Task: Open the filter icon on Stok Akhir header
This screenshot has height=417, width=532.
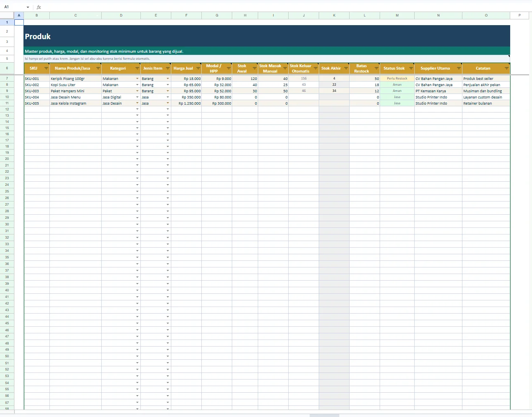Action: point(346,68)
